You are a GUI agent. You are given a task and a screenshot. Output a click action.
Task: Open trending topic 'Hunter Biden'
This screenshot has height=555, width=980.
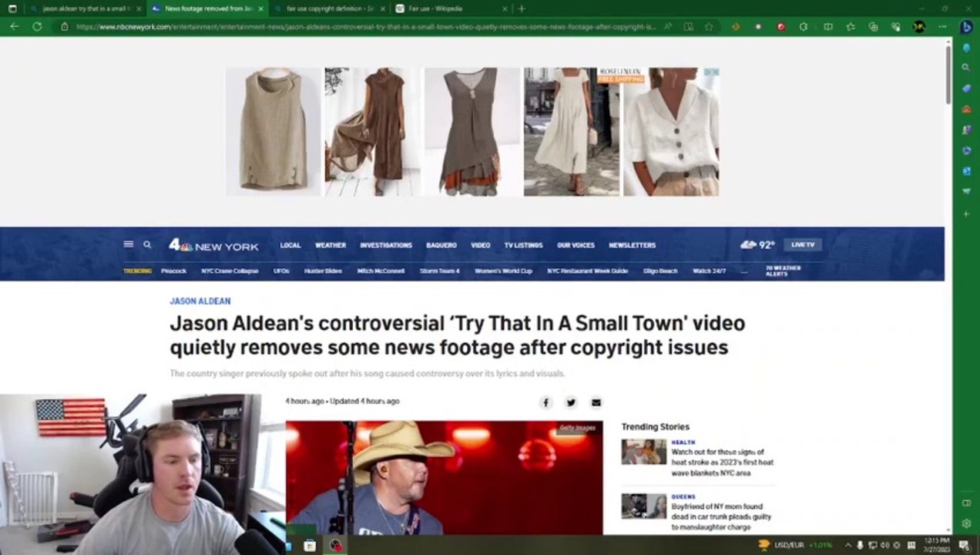323,271
